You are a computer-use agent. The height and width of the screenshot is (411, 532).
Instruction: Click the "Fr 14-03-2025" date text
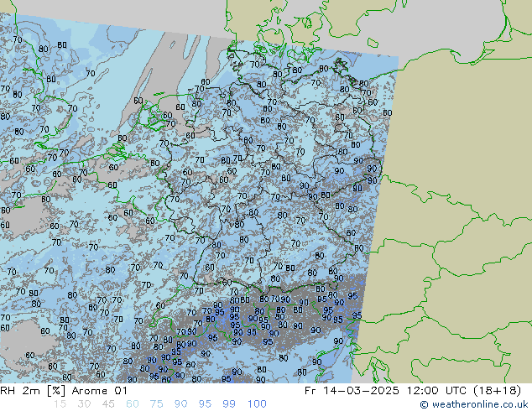(x=352, y=391)
